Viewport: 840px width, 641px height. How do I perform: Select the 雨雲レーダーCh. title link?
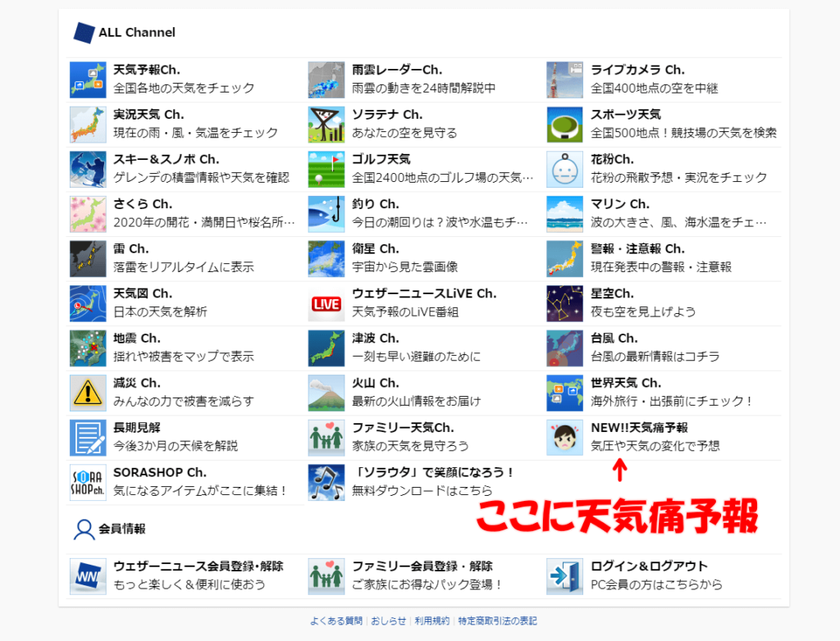coord(397,70)
